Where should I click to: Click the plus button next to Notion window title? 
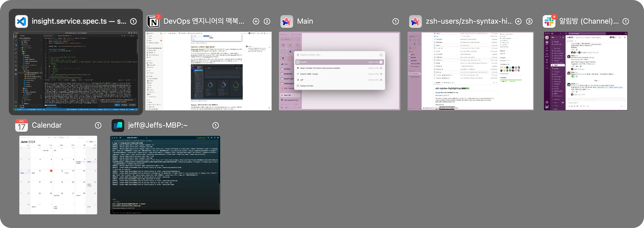pos(256,21)
